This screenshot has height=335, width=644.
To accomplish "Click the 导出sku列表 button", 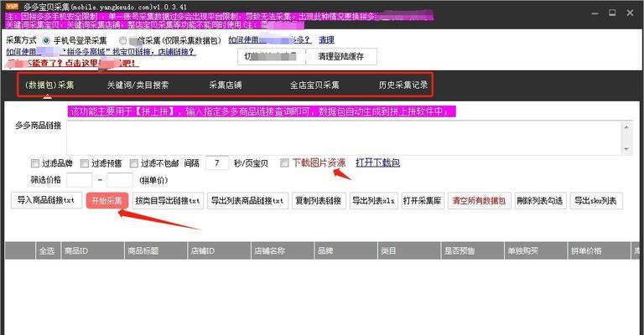I will coord(596,200).
